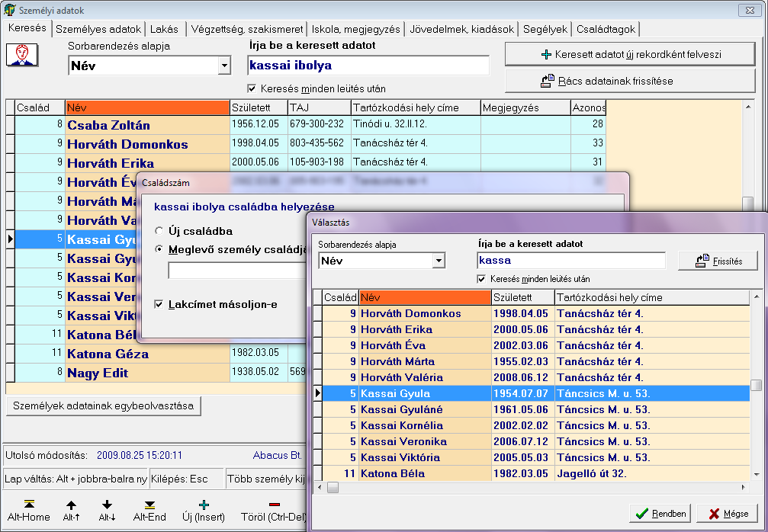Click the Alt-End last record icon
The height and width of the screenshot is (532, 768).
[149, 505]
